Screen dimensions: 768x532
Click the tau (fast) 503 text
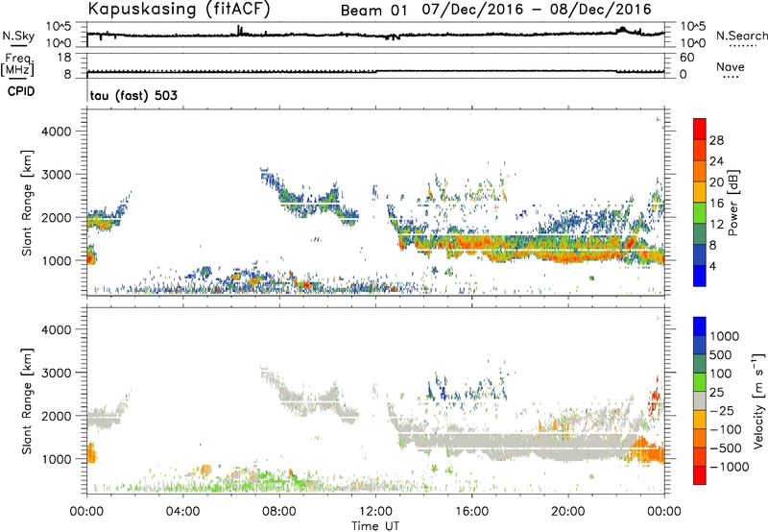click(x=133, y=95)
